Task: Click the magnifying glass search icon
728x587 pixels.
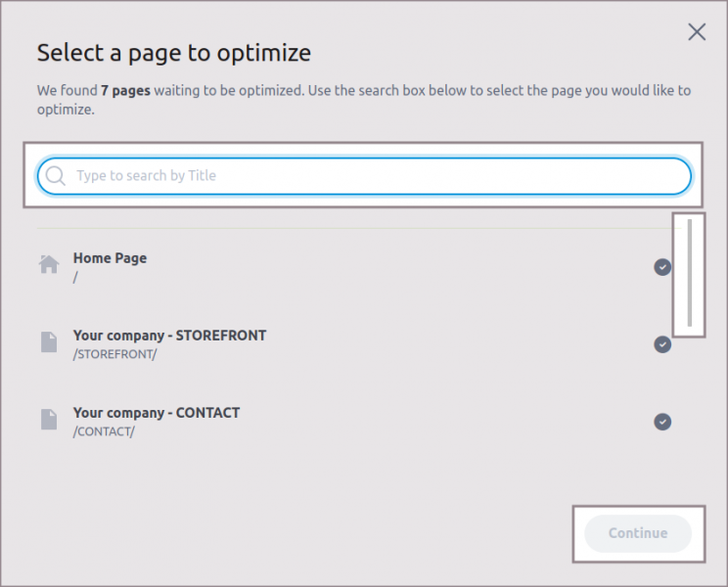Action: point(56,176)
